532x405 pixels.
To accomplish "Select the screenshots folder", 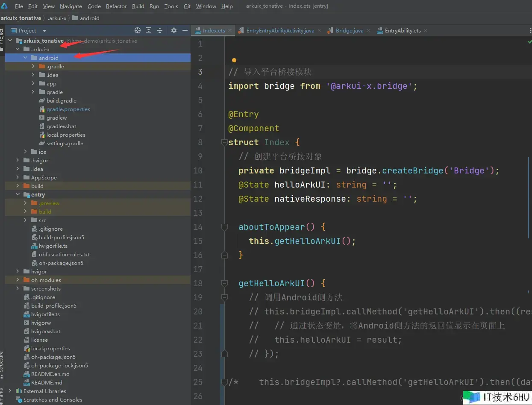I will tap(46, 288).
